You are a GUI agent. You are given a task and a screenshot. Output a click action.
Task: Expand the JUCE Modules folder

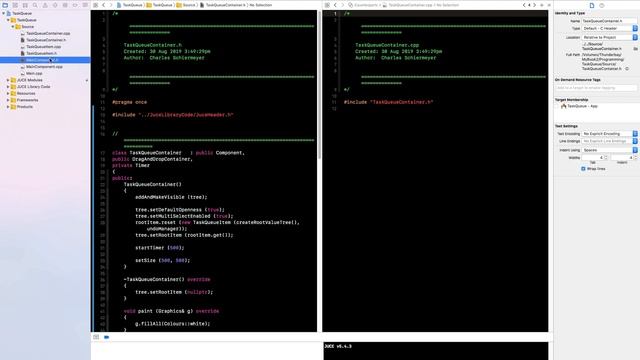[8, 80]
